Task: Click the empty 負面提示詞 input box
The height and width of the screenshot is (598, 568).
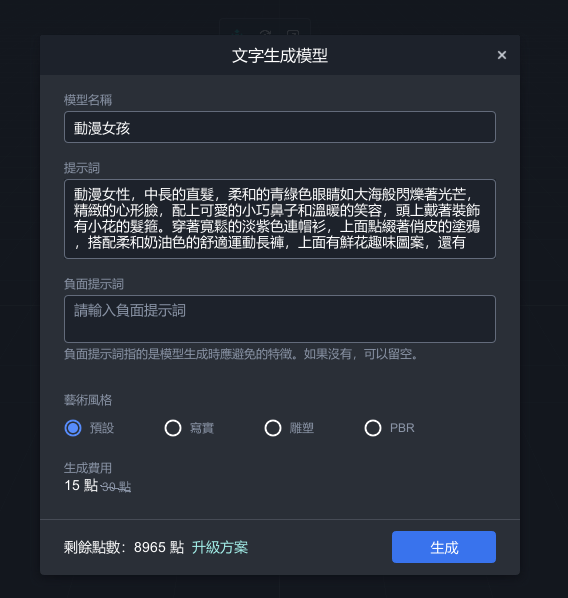Action: [x=280, y=319]
